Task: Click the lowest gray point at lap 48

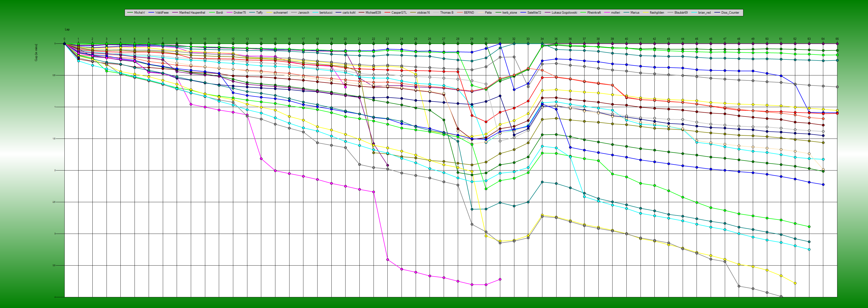Action: point(739,286)
